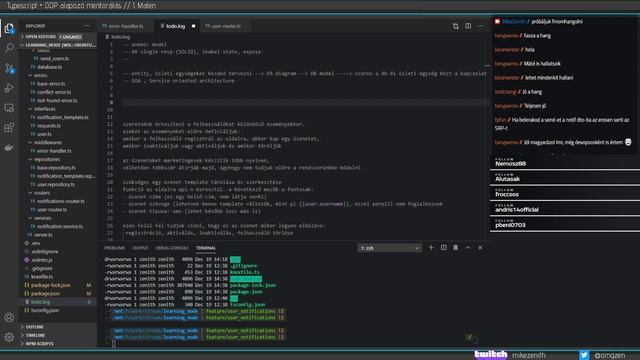The image size is (640, 360).
Task: Kill the terminal with trash icon
Action: click(456, 247)
